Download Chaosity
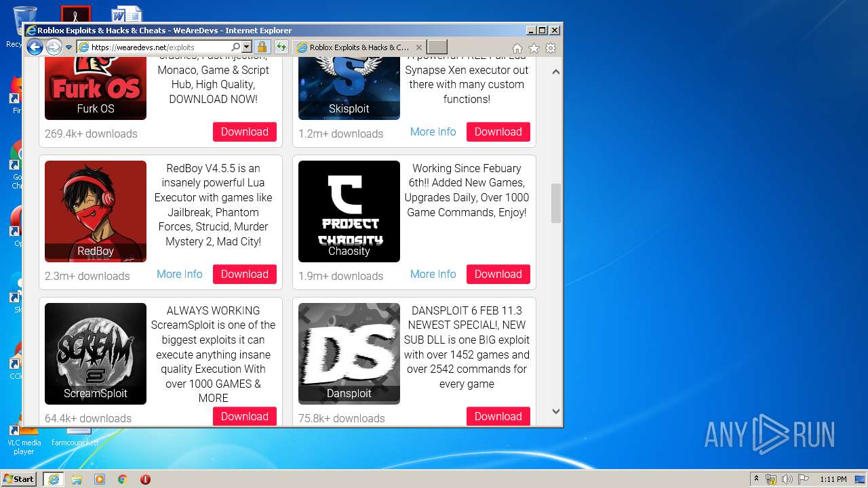The height and width of the screenshot is (488, 868). click(x=498, y=274)
